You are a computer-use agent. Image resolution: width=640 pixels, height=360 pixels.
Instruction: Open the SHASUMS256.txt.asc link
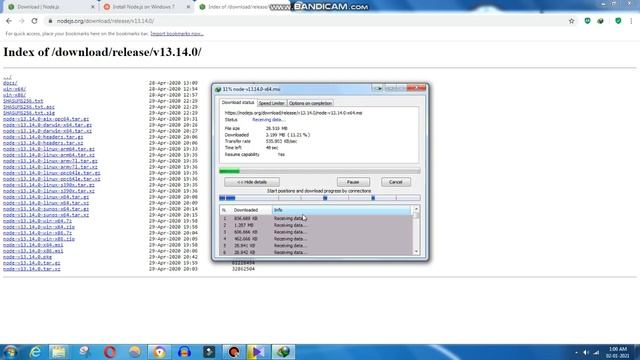click(x=29, y=107)
